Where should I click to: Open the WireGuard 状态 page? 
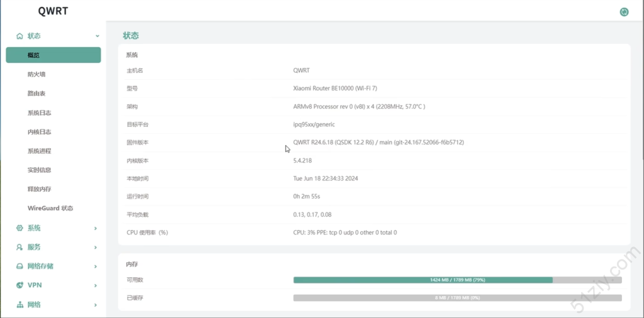tap(50, 208)
